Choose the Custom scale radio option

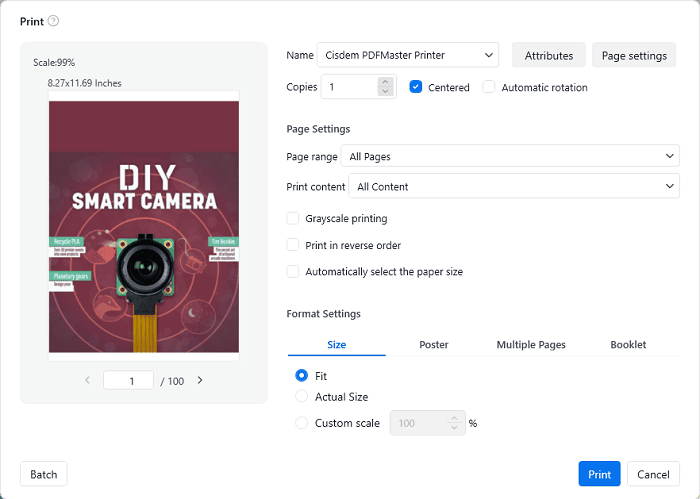(x=302, y=423)
